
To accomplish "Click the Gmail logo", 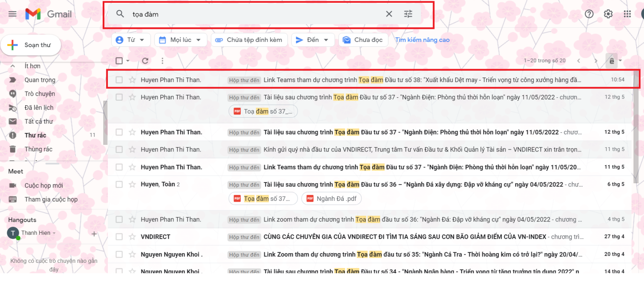I will [x=48, y=14].
